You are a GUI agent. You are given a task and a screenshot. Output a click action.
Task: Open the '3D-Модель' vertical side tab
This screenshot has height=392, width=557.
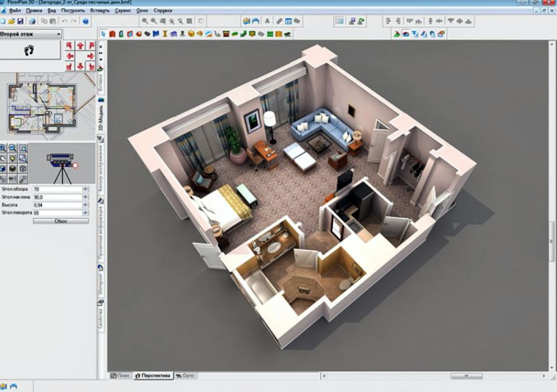coord(101,117)
